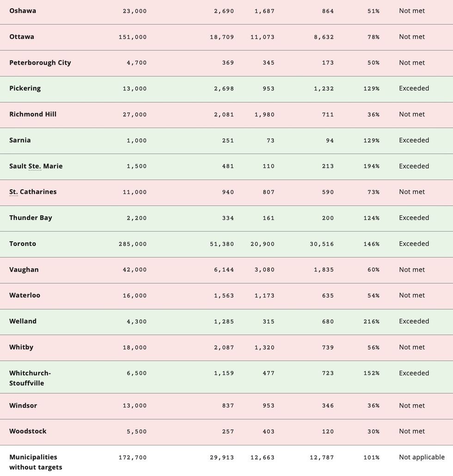Viewport: 453px width, 476px height.
Task: Select Vaughan's 42,000 target number
Action: pyautogui.click(x=135, y=269)
